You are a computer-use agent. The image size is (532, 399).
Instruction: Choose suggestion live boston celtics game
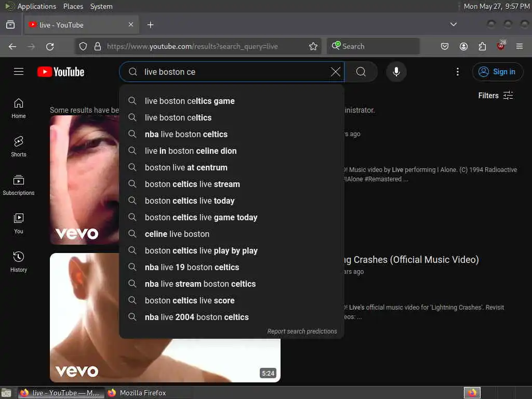(x=232, y=101)
